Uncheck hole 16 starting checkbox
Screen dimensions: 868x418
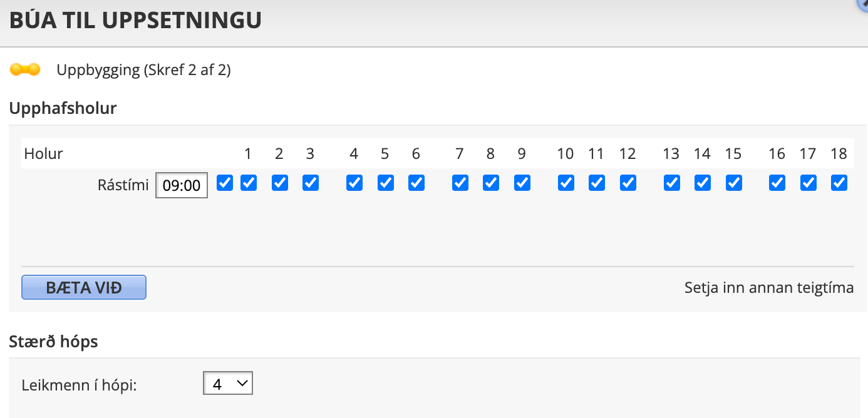[777, 183]
